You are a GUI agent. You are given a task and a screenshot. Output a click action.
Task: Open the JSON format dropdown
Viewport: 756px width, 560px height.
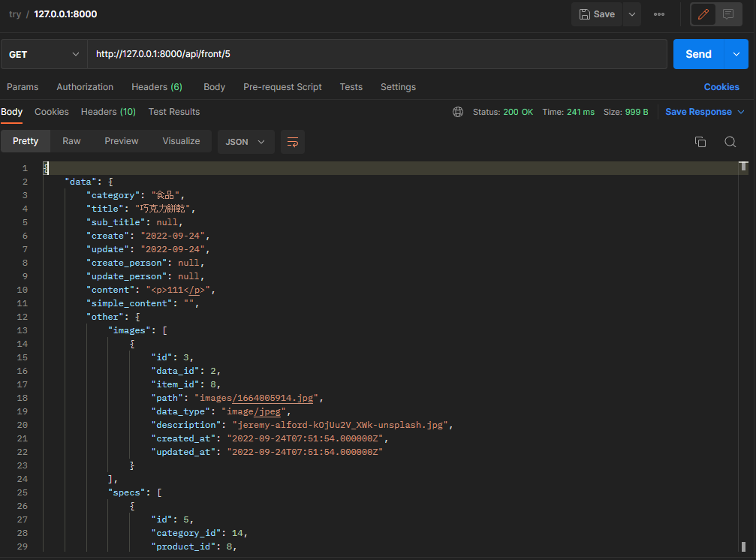pos(246,142)
